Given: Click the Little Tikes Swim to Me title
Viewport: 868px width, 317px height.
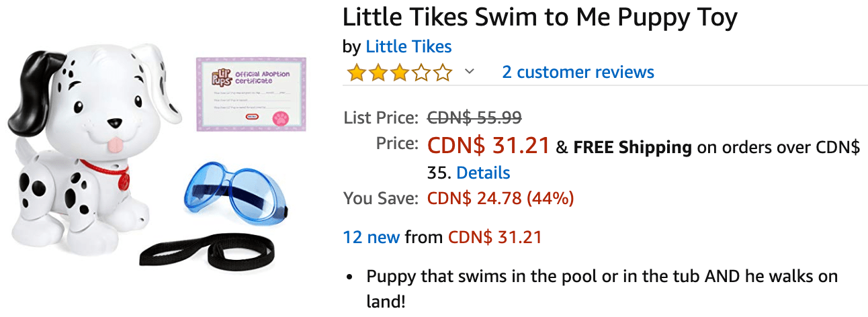Looking at the screenshot, I should click(540, 17).
